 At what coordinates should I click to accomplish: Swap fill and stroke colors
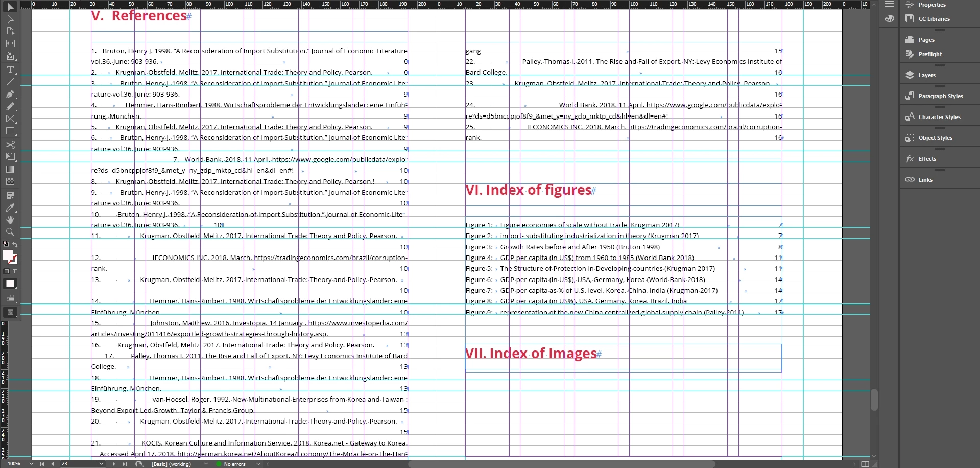coord(15,244)
